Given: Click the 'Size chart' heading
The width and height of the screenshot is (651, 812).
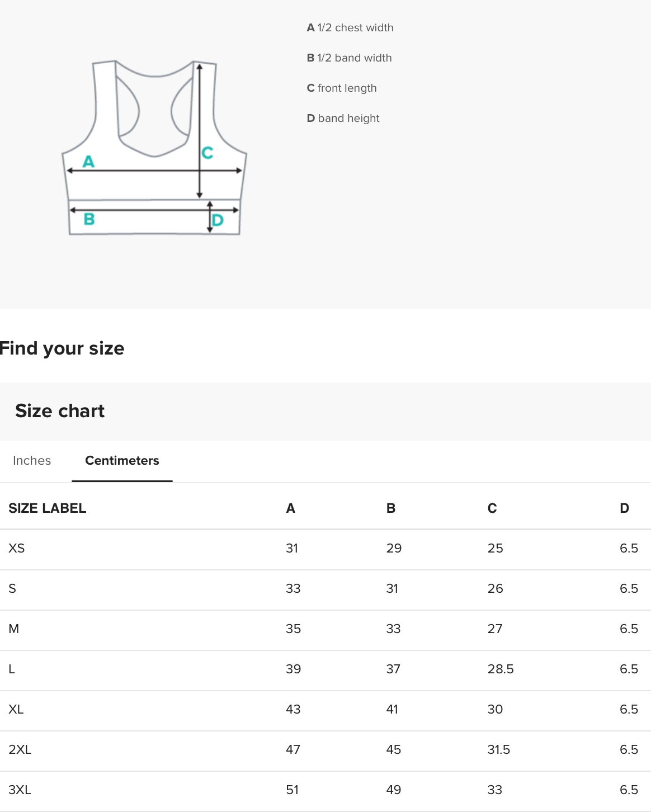Looking at the screenshot, I should tap(60, 411).
